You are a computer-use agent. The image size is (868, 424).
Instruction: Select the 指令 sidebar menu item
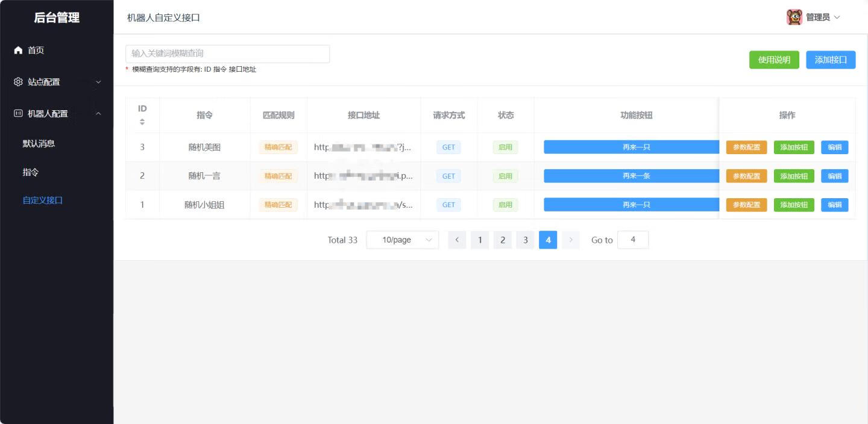(x=31, y=172)
